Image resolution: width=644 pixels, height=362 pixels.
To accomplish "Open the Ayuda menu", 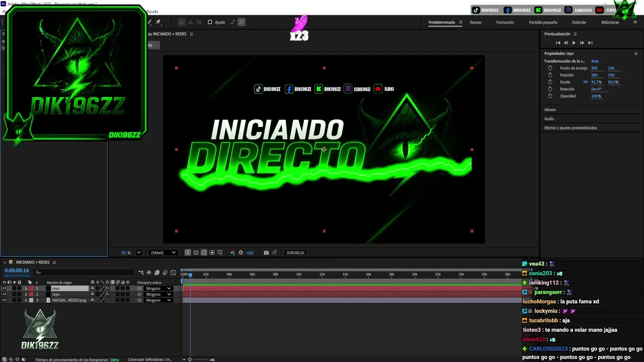I will (x=152, y=11).
